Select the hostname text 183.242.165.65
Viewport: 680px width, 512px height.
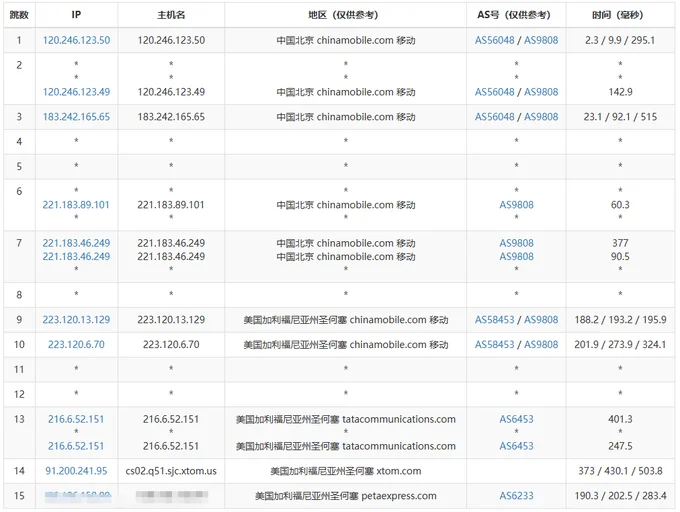[171, 117]
